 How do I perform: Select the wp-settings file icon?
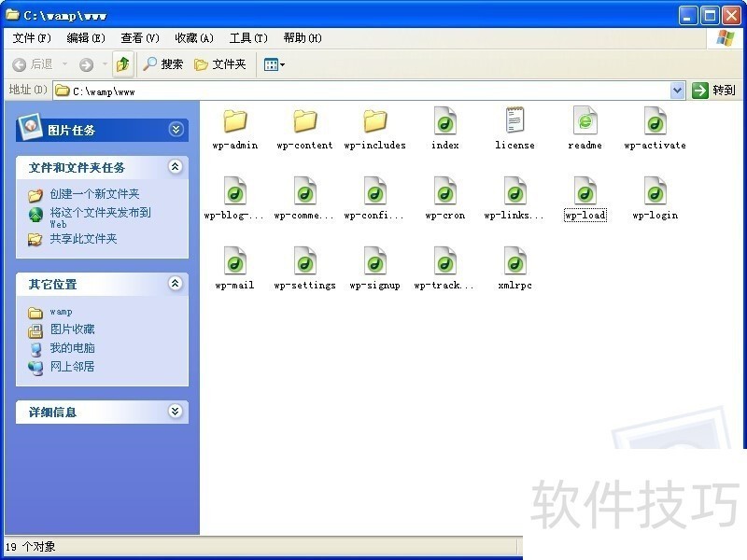click(x=305, y=261)
